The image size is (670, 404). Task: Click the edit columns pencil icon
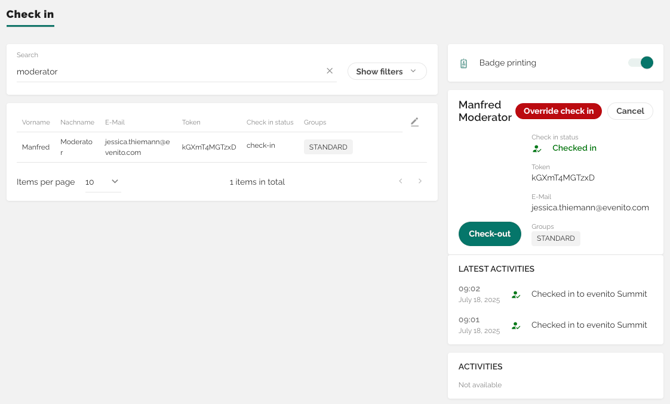414,122
